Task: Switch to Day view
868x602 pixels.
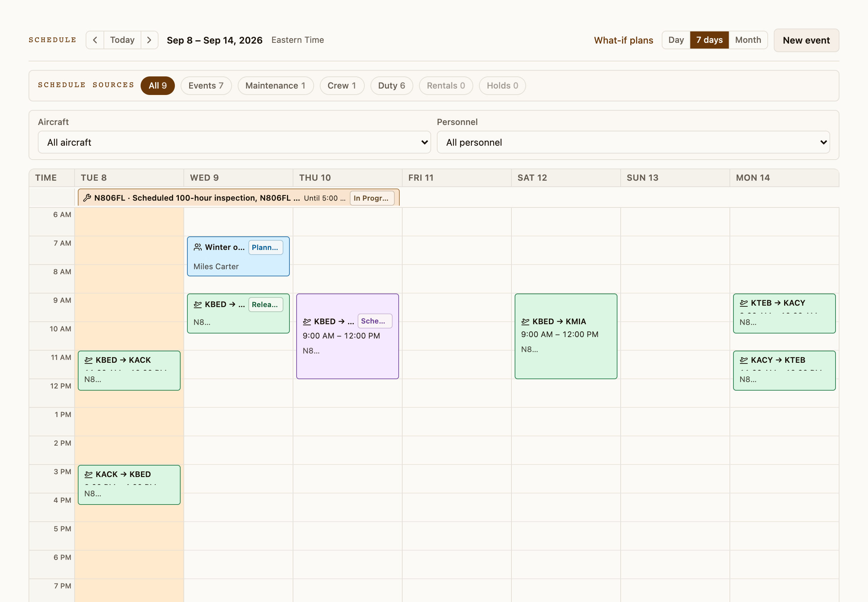Action: click(676, 40)
